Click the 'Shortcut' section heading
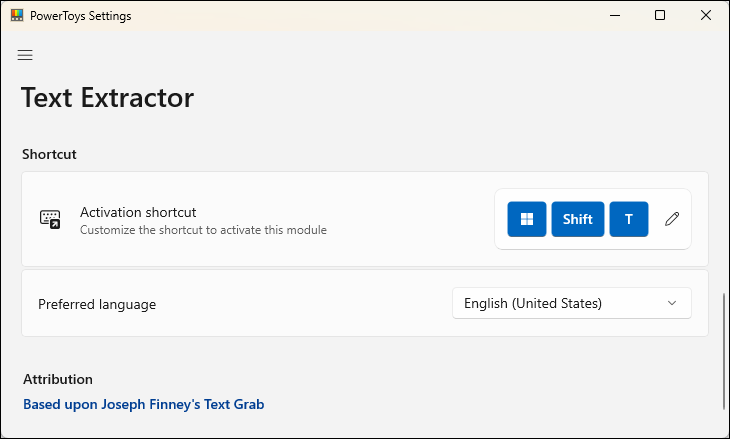730x439 pixels. (x=49, y=154)
